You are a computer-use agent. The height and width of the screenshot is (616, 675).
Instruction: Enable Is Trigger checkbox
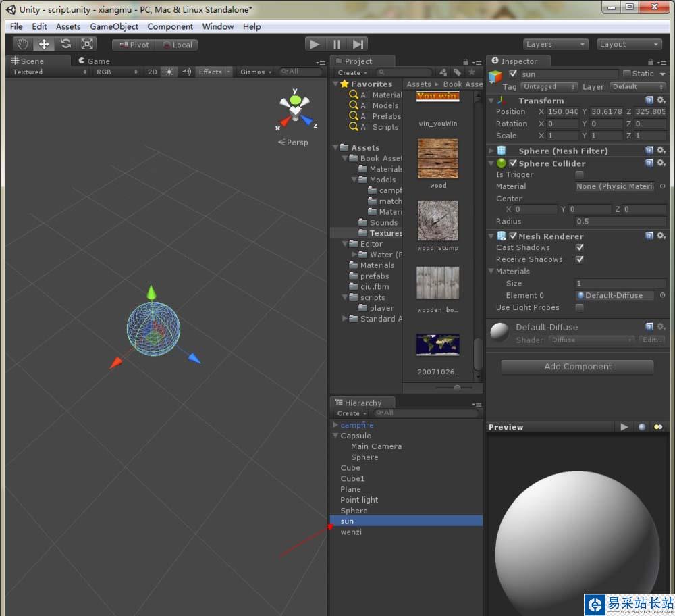tap(579, 175)
